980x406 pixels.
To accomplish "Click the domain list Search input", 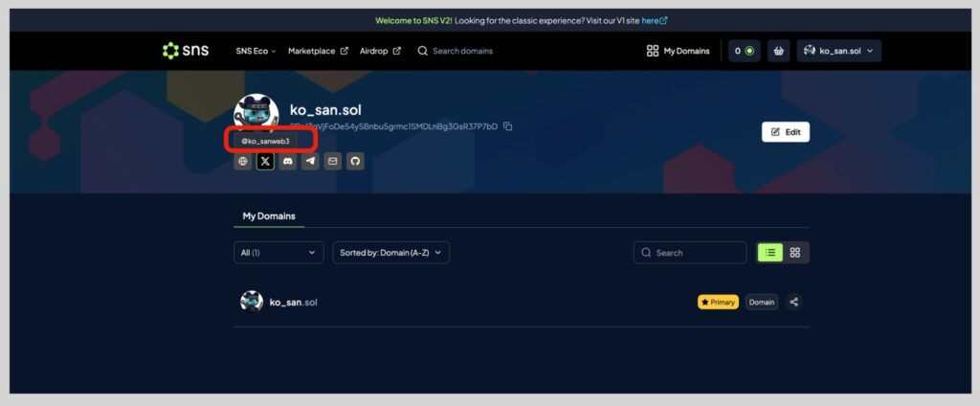I will click(x=690, y=253).
